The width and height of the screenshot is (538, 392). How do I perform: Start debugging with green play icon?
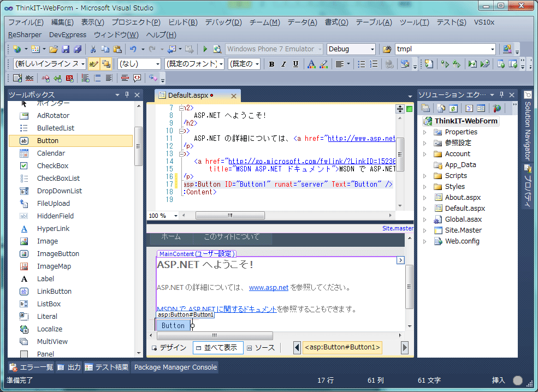click(x=205, y=49)
